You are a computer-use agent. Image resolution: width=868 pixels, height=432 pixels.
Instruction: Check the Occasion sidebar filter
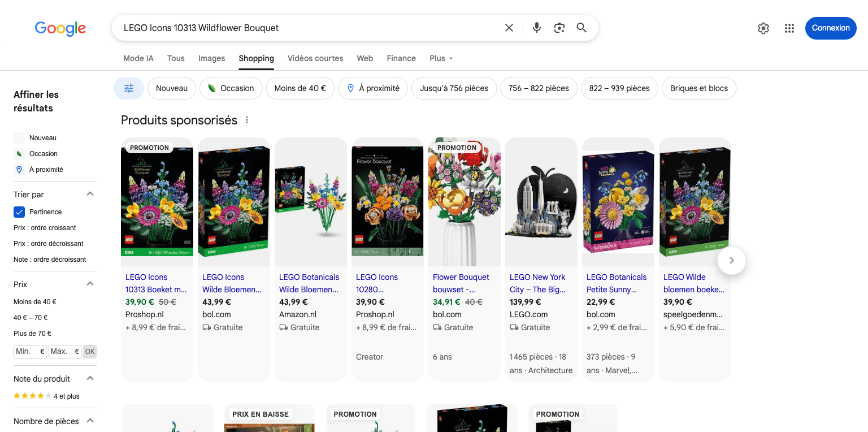[x=36, y=154]
